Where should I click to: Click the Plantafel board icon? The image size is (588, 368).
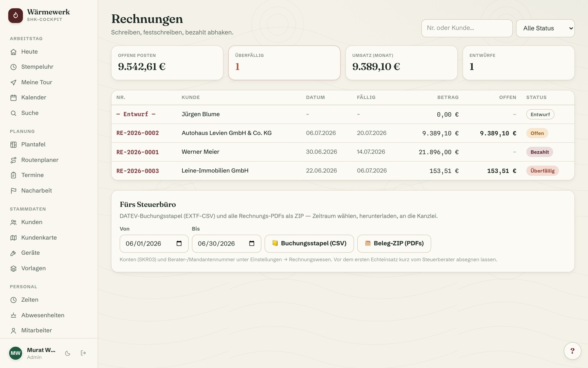point(14,145)
